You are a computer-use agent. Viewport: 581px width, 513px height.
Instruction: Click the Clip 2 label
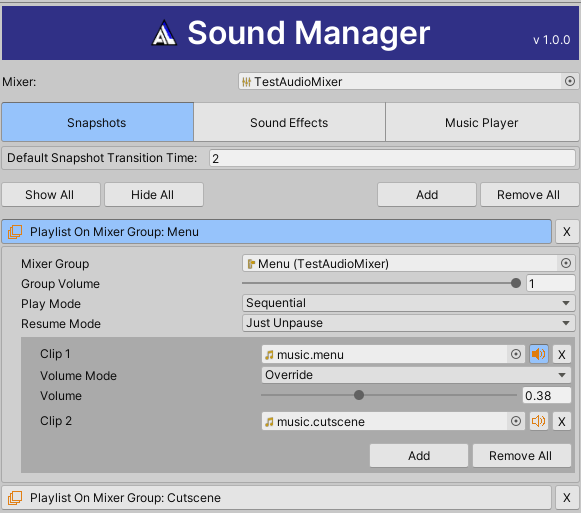[x=56, y=421]
